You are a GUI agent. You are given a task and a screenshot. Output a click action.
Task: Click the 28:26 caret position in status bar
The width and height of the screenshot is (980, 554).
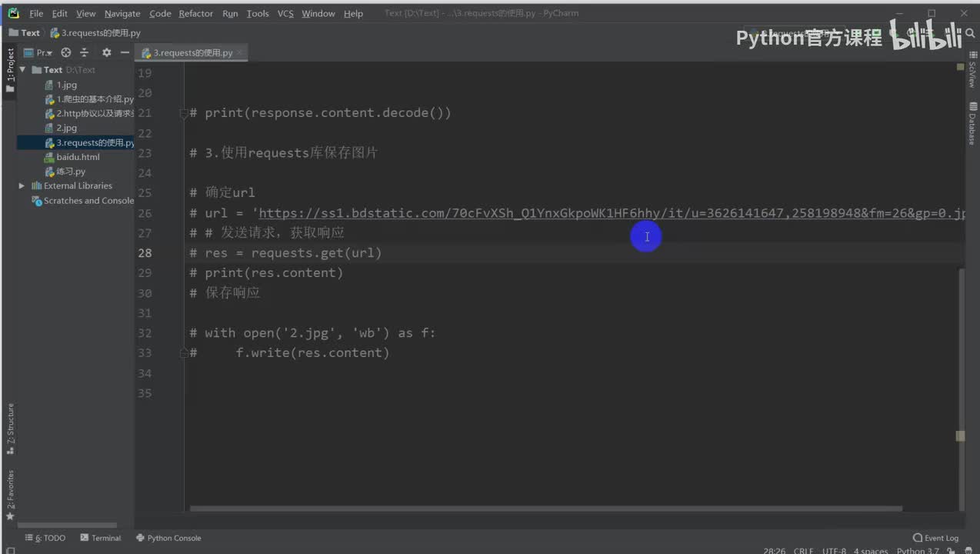(x=775, y=551)
